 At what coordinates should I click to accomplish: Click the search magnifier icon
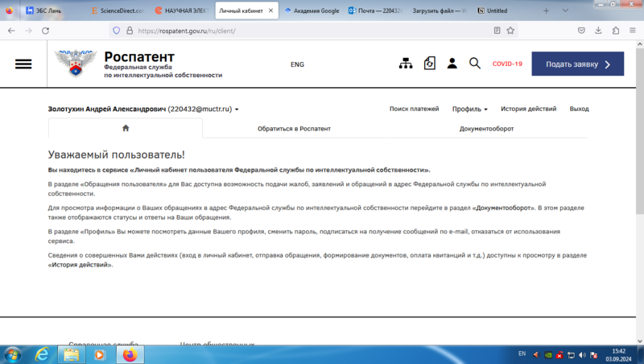click(475, 64)
